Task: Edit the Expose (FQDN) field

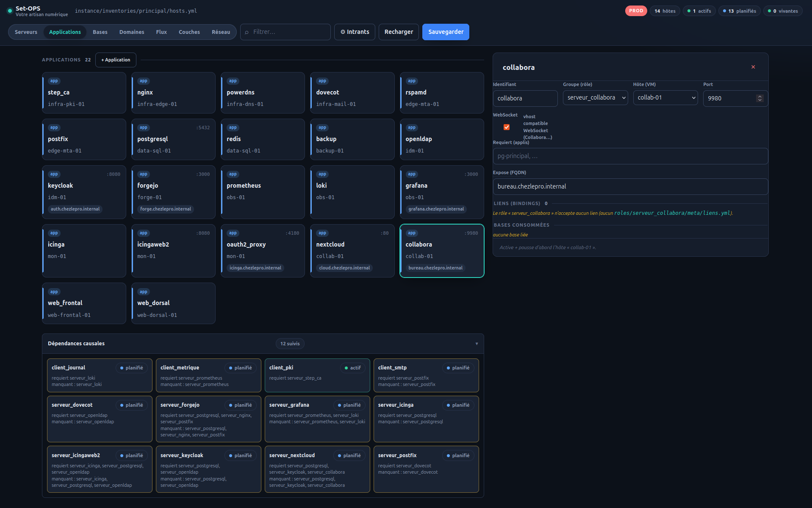Action: point(630,186)
